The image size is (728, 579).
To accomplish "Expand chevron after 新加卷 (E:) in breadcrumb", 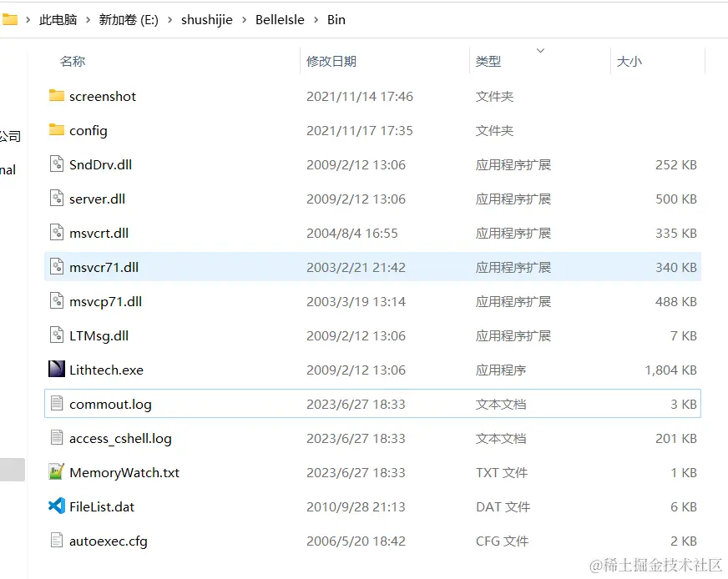I will click(170, 20).
